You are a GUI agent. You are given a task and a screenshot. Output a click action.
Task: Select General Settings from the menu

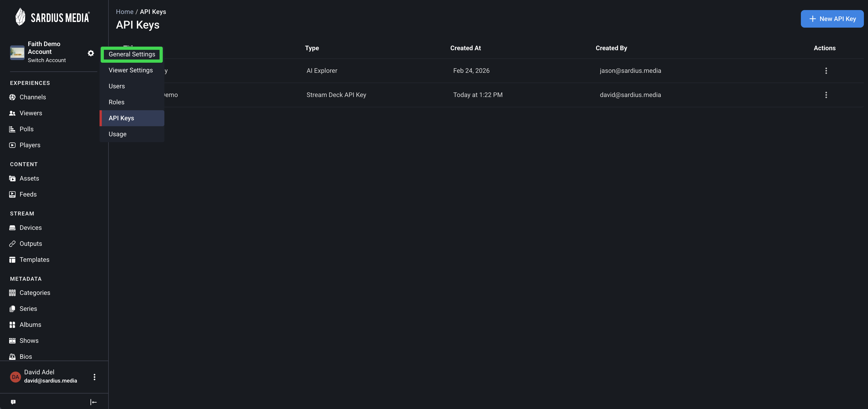[132, 54]
